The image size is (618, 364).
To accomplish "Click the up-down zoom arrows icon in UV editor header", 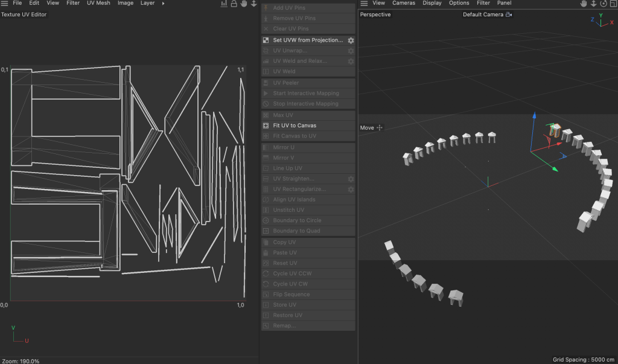I will [254, 4].
